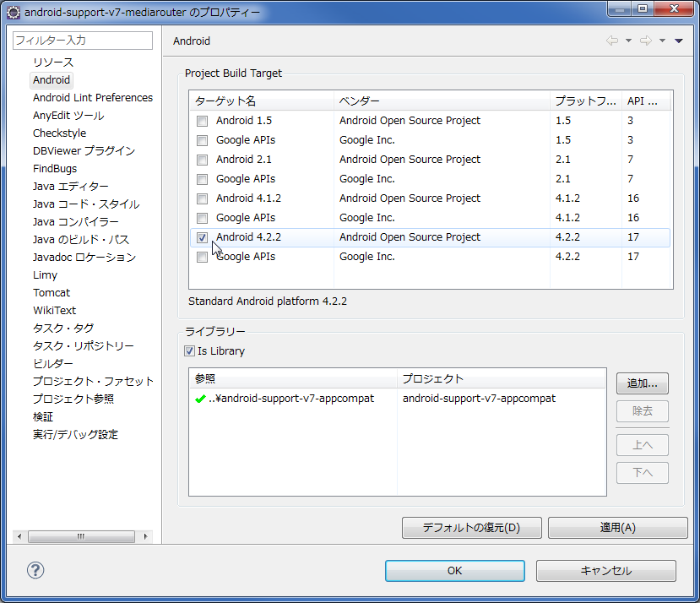Screen dimensions: 700x603
Task: Open the forward history dropdown arrow
Action: point(663,41)
